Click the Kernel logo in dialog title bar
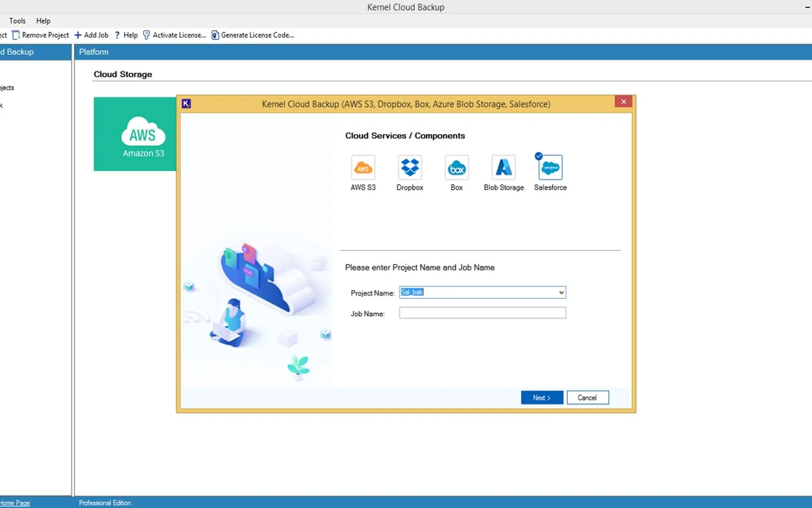 coord(186,104)
